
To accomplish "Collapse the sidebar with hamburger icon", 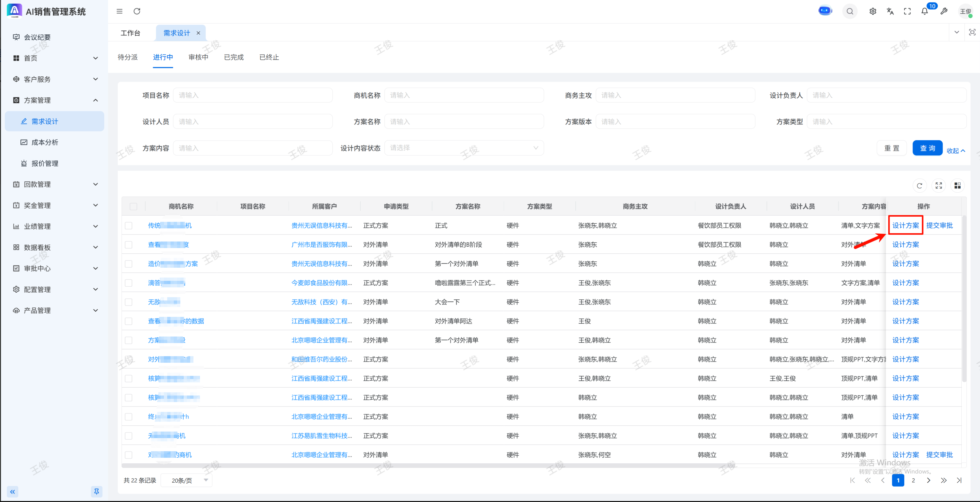I will click(x=119, y=11).
